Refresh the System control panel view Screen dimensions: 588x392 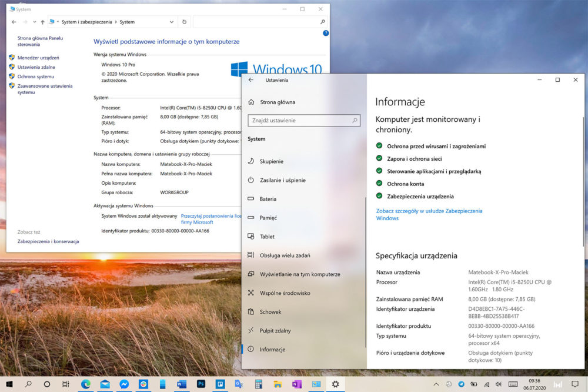click(184, 22)
